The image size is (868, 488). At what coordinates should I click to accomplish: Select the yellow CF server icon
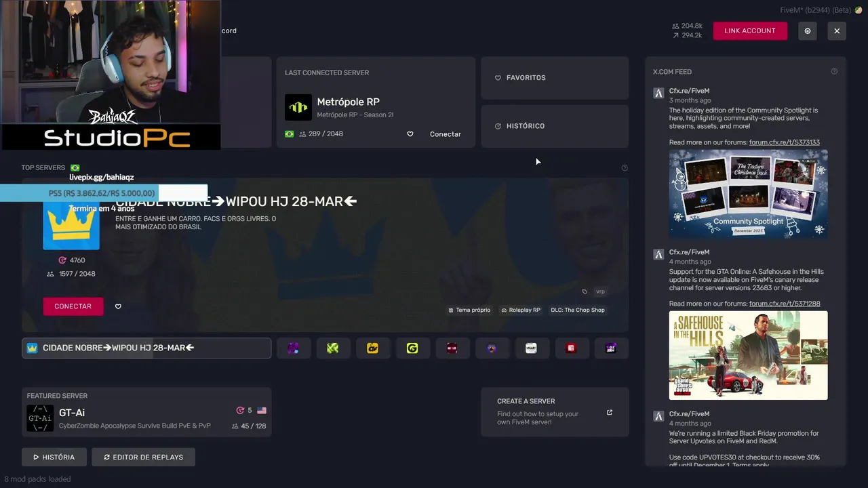[x=372, y=348]
